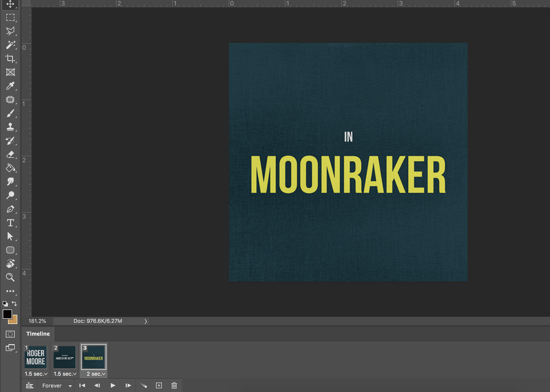Play the frame animation
The image size is (550, 392).
[113, 385]
